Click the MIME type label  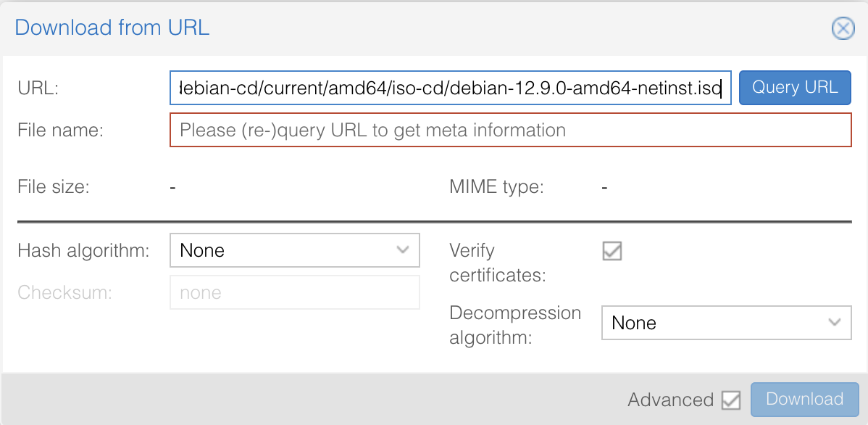click(x=496, y=187)
